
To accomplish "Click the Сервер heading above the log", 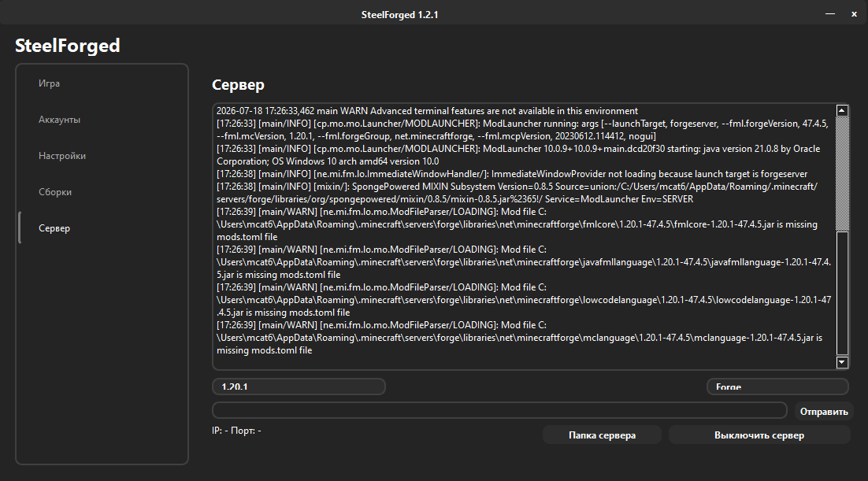I will [x=238, y=85].
